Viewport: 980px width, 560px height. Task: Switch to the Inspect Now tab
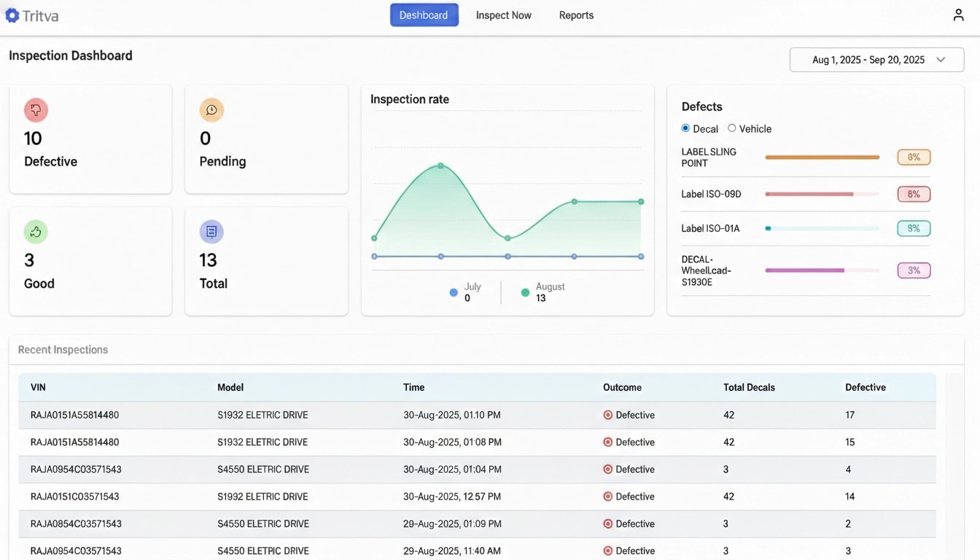pyautogui.click(x=503, y=15)
